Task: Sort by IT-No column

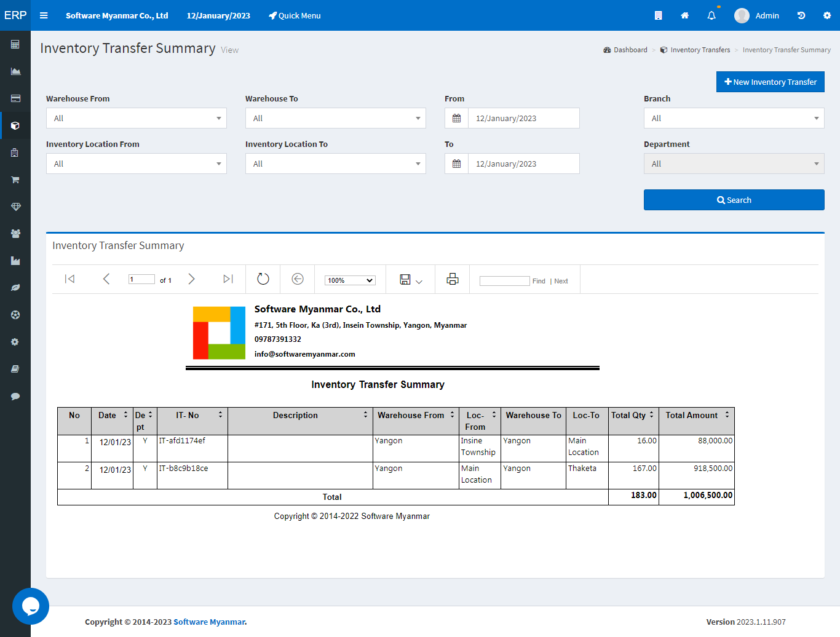Action: tap(220, 415)
